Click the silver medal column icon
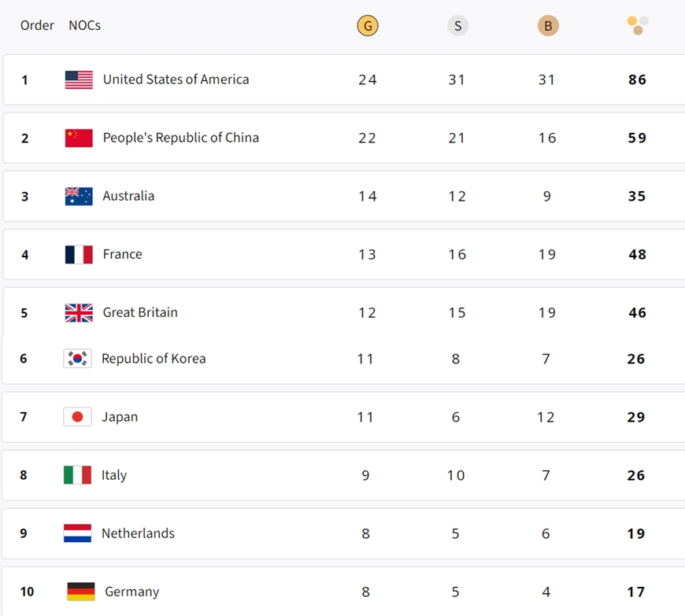The image size is (685, 616). [x=457, y=26]
